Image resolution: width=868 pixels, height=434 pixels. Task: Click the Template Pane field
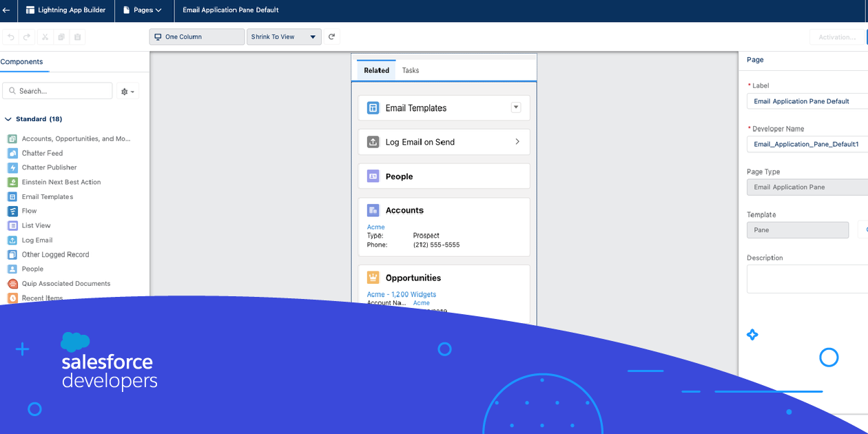[798, 230]
